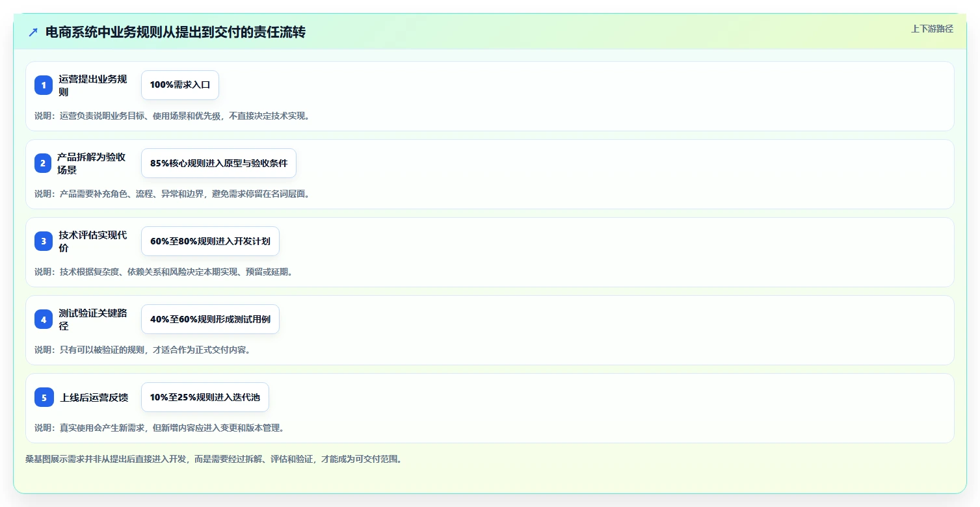Click step number 2 badge
This screenshot has width=980, height=507.
(x=43, y=163)
